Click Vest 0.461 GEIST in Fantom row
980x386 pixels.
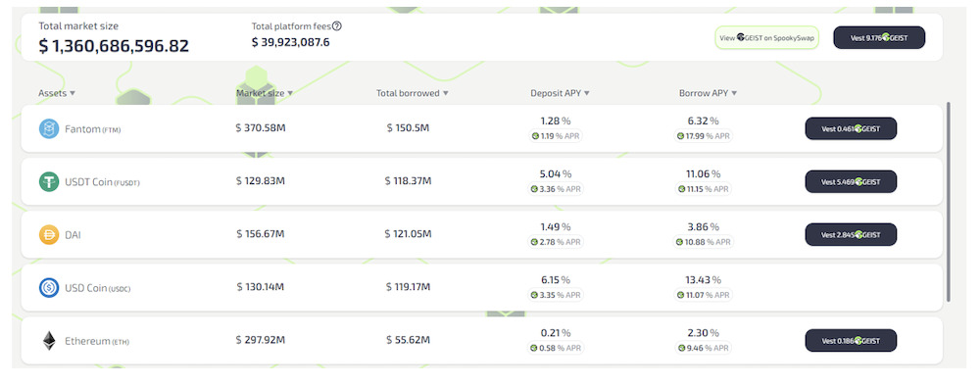(851, 128)
